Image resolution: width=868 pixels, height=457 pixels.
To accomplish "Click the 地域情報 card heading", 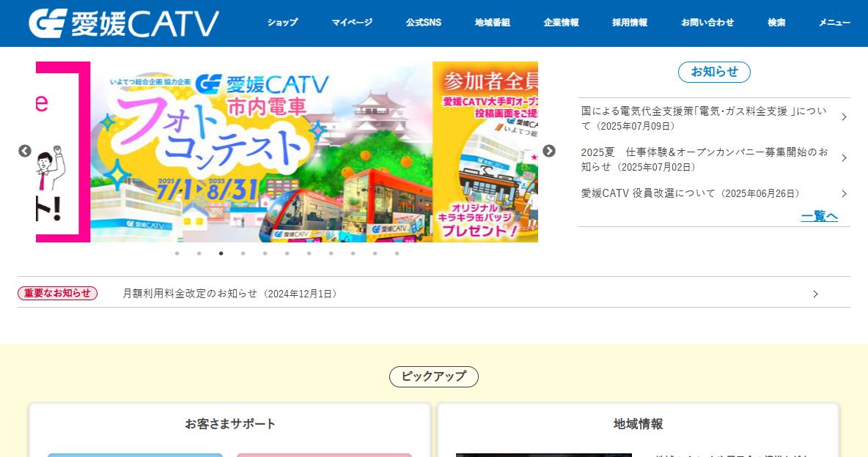I will (639, 424).
